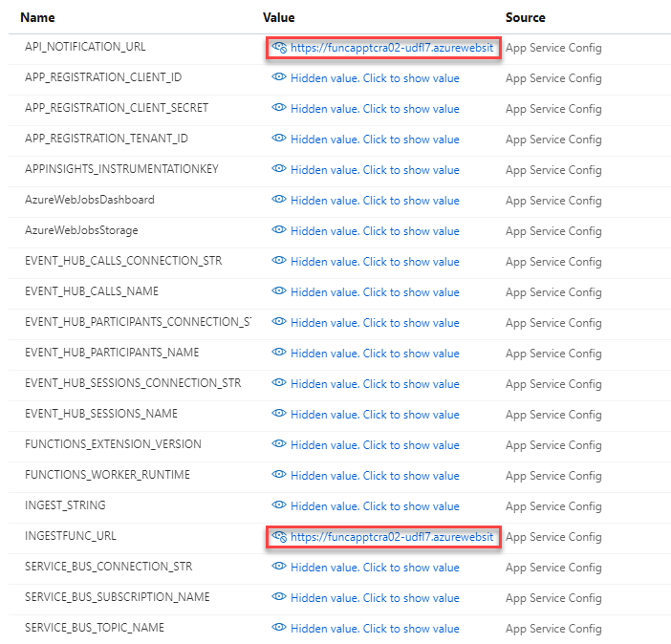Click hidden value link for EVENT_HUB_SESSIONS_NAME

point(375,415)
